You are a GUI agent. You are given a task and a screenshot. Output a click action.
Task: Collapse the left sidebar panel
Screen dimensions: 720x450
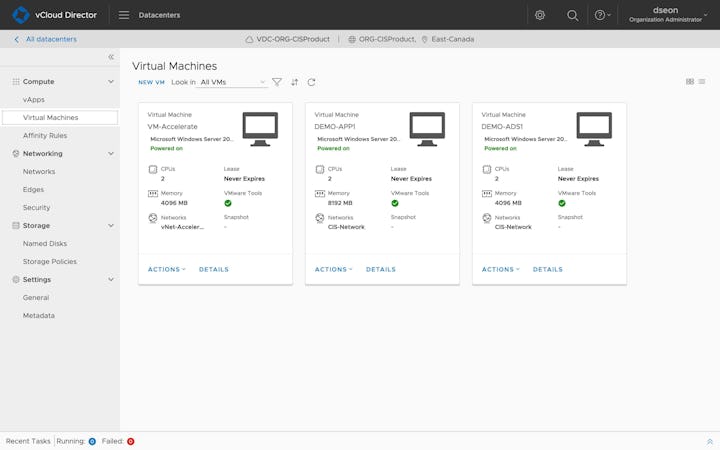click(x=111, y=57)
